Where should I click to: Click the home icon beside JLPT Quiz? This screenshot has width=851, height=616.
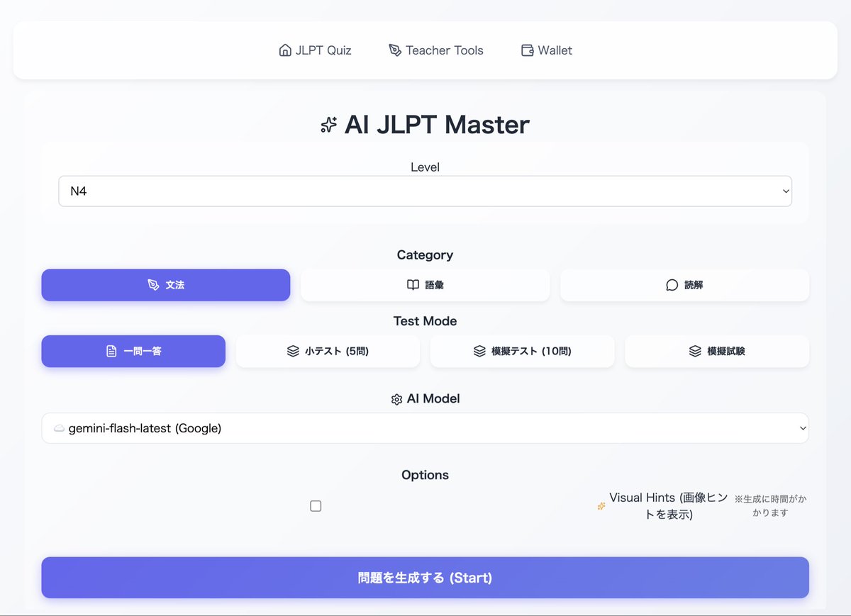285,50
